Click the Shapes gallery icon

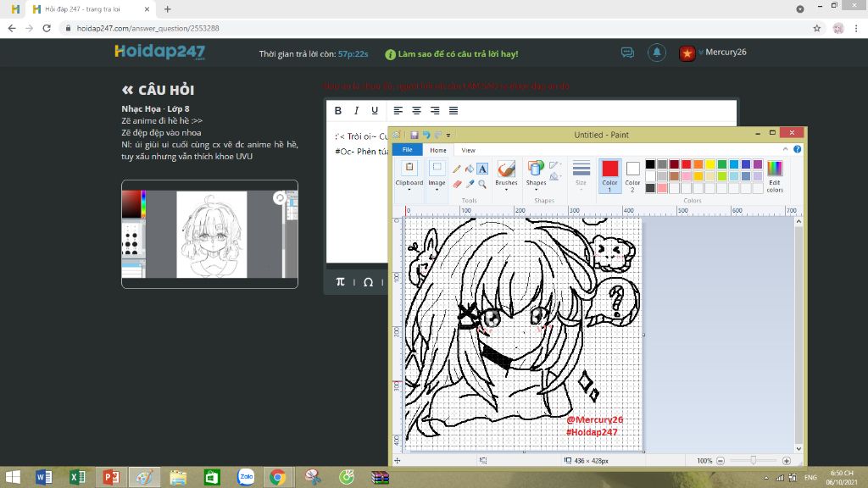coord(536,169)
